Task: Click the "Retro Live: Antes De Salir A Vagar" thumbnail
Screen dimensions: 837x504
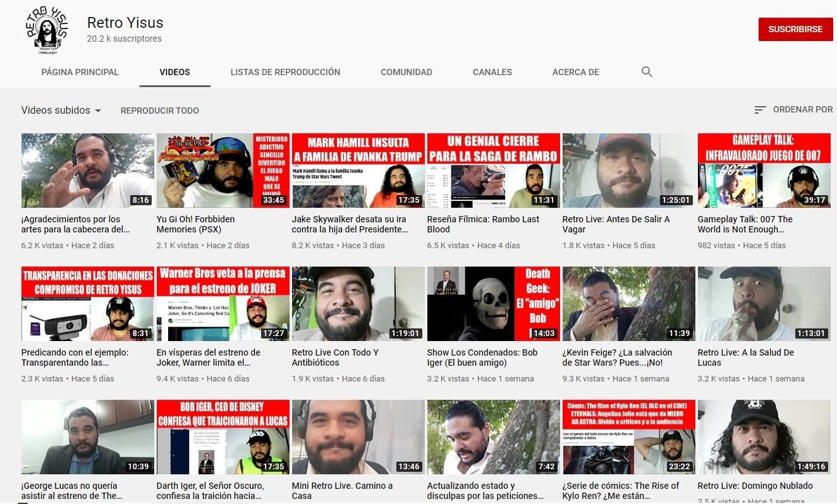Action: (x=628, y=171)
